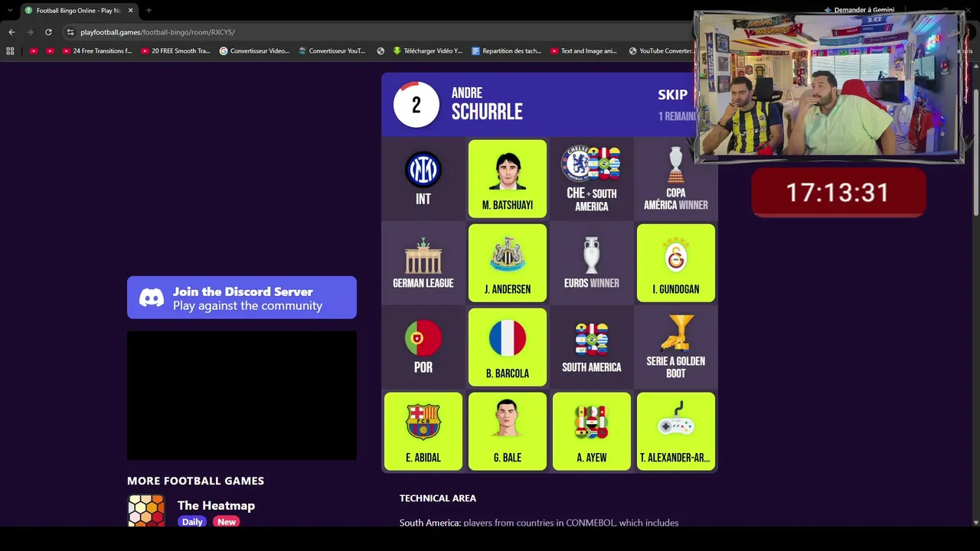Click the TECHNICAL AREA heading
Screen dimensions: 980x551
click(x=438, y=498)
